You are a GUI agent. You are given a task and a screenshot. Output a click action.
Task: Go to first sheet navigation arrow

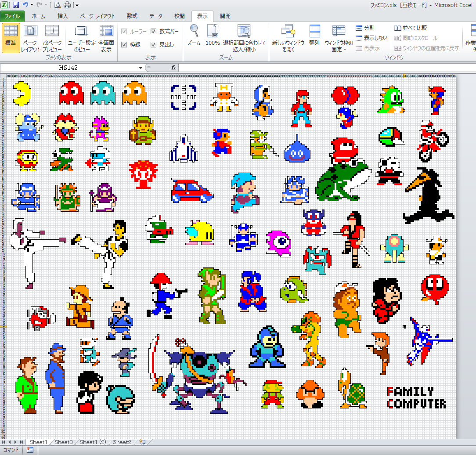pyautogui.click(x=4, y=442)
